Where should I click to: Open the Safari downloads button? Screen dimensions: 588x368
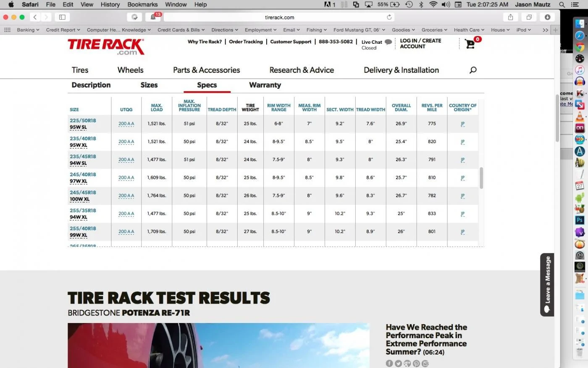(548, 17)
